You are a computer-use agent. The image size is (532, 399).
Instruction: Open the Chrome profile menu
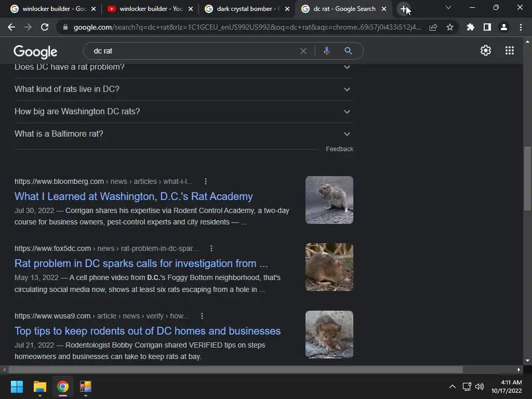click(x=504, y=27)
